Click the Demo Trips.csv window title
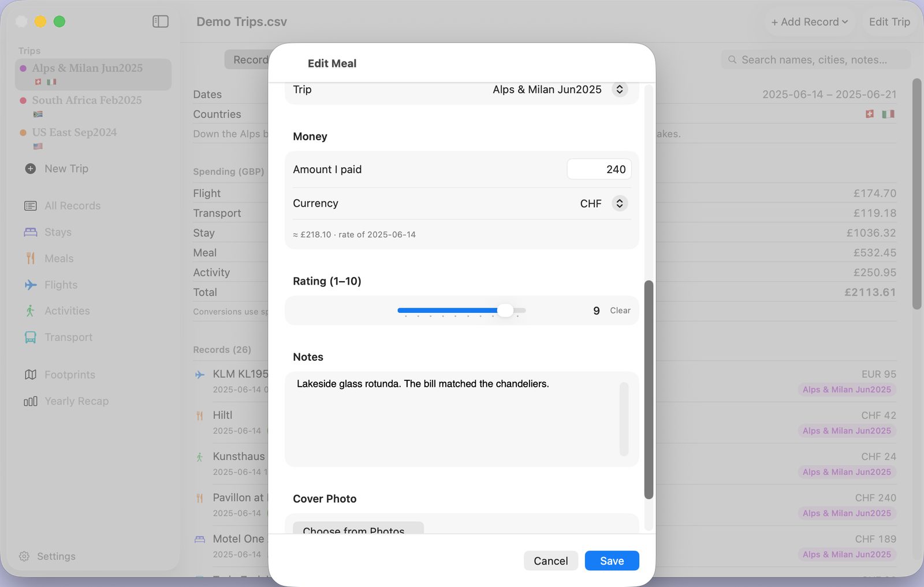Screen dimensions: 924x587 (241, 22)
